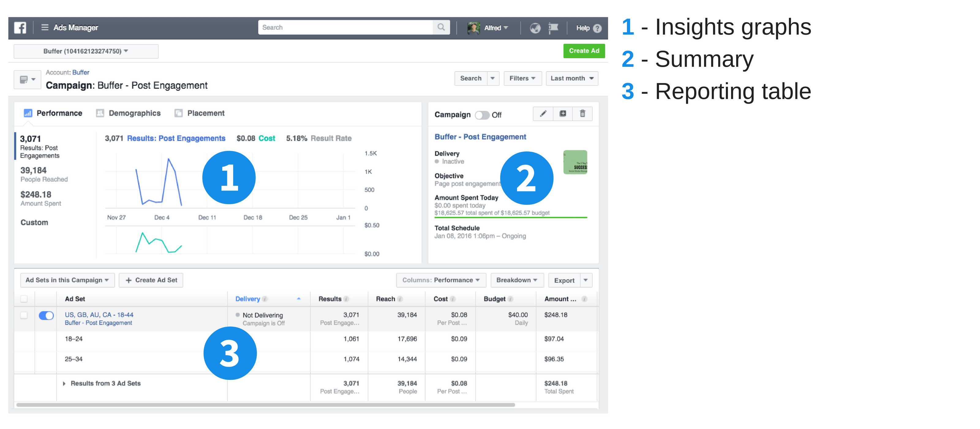980x429 pixels.
Task: Open the Ads Manager hamburger menu
Action: coord(44,27)
